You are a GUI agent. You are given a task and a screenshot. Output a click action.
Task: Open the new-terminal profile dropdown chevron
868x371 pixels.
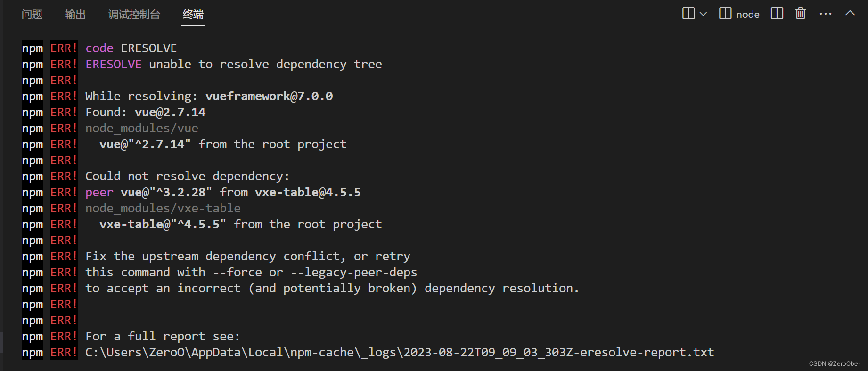(703, 15)
